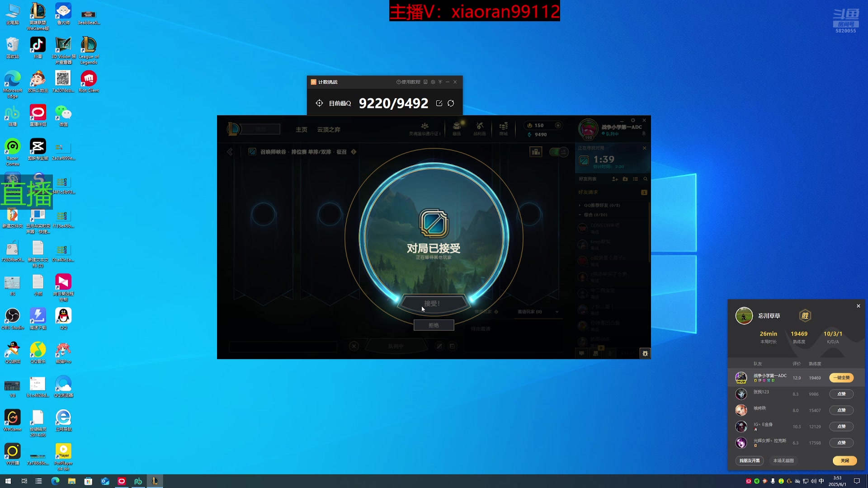
Task: Open the settings gear at client bottom right
Action: (x=645, y=353)
